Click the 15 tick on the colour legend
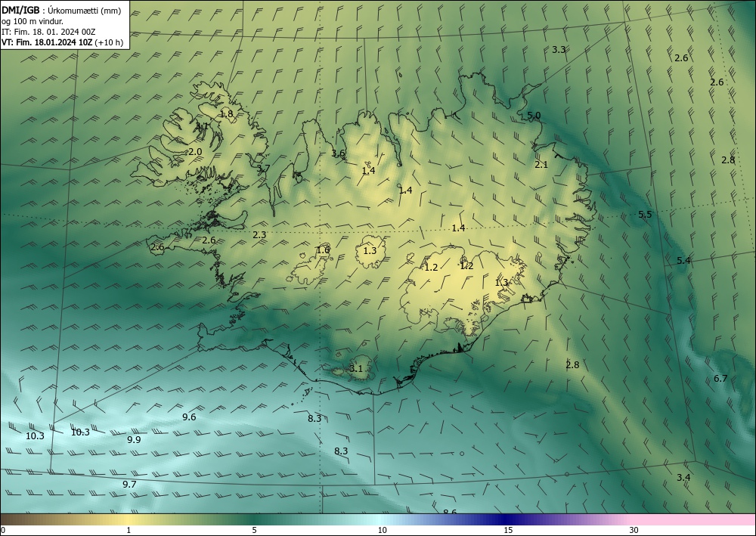 (508, 530)
